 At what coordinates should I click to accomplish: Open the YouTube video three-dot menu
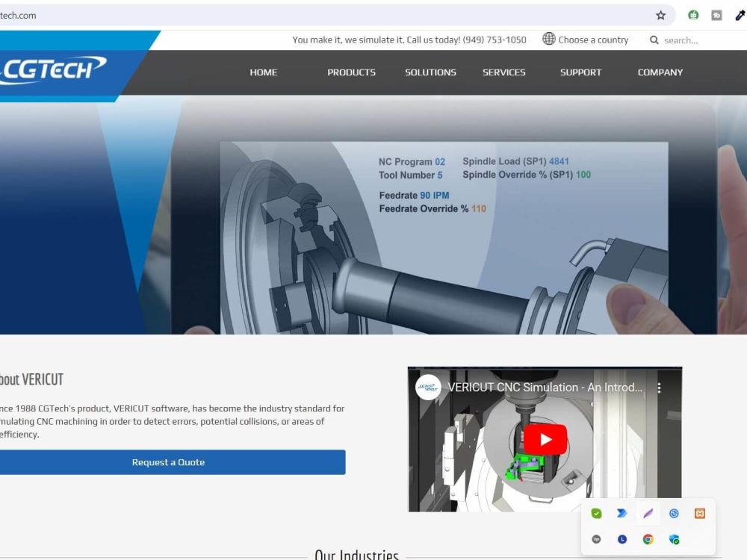coord(659,388)
